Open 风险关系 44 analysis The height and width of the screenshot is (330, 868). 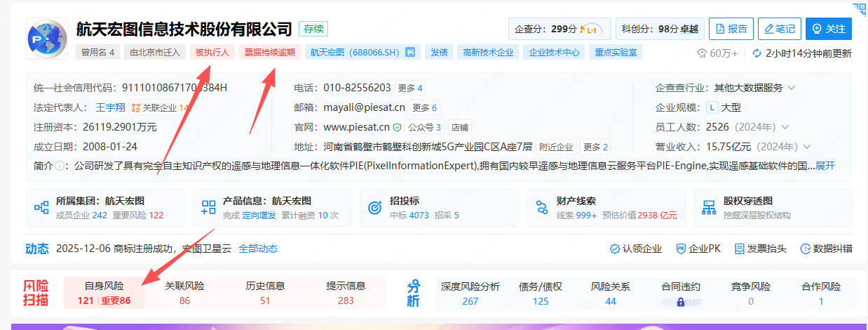tap(611, 293)
